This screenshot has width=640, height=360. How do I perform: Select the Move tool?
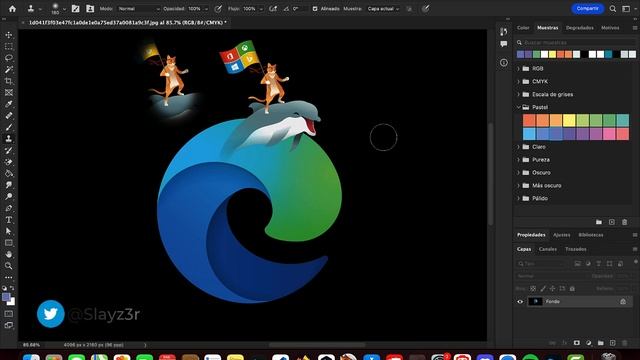(9, 35)
